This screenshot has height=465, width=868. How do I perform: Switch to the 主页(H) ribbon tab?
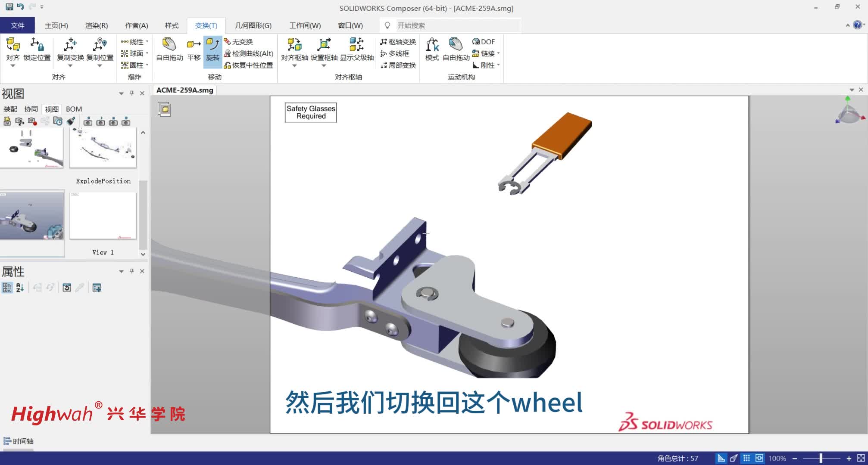pos(56,25)
